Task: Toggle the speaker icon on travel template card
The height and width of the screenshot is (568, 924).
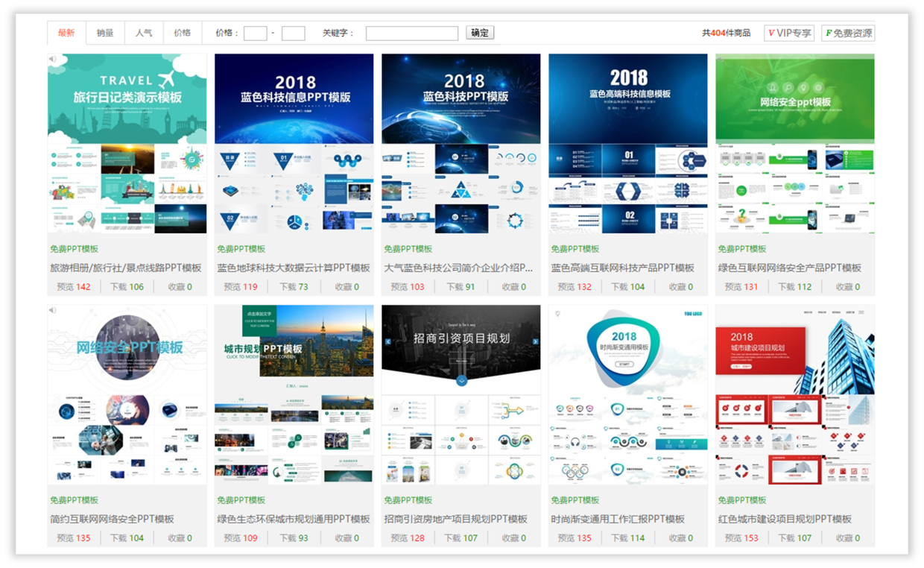Action: point(53,59)
